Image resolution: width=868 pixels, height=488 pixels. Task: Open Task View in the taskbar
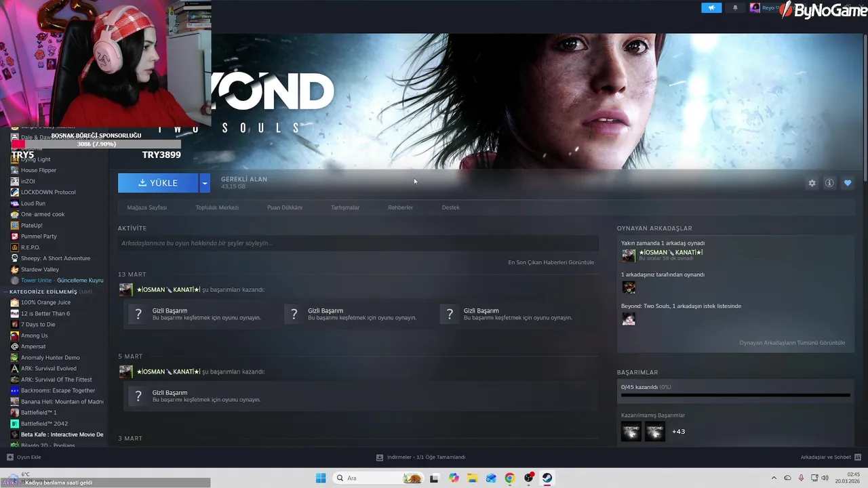pos(434,478)
